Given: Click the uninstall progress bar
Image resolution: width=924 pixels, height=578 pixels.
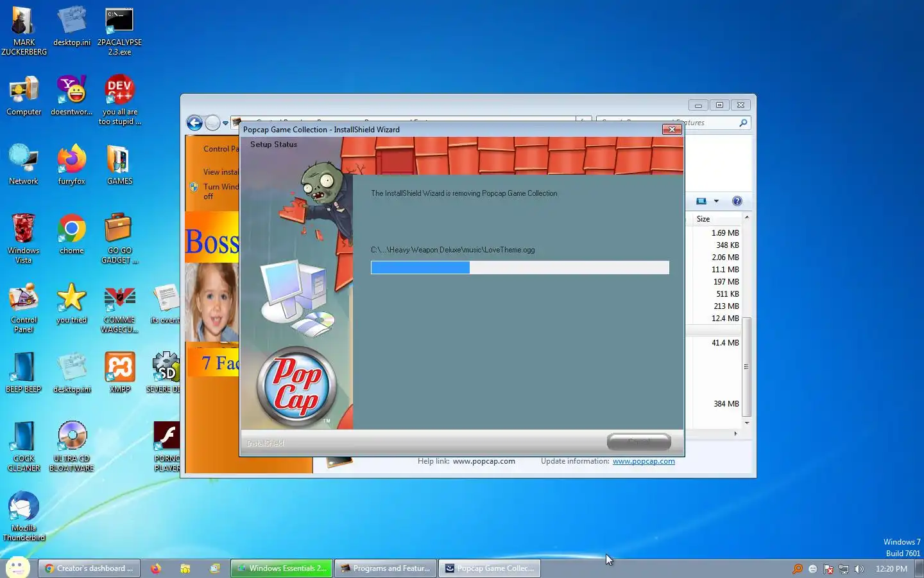Looking at the screenshot, I should (520, 267).
